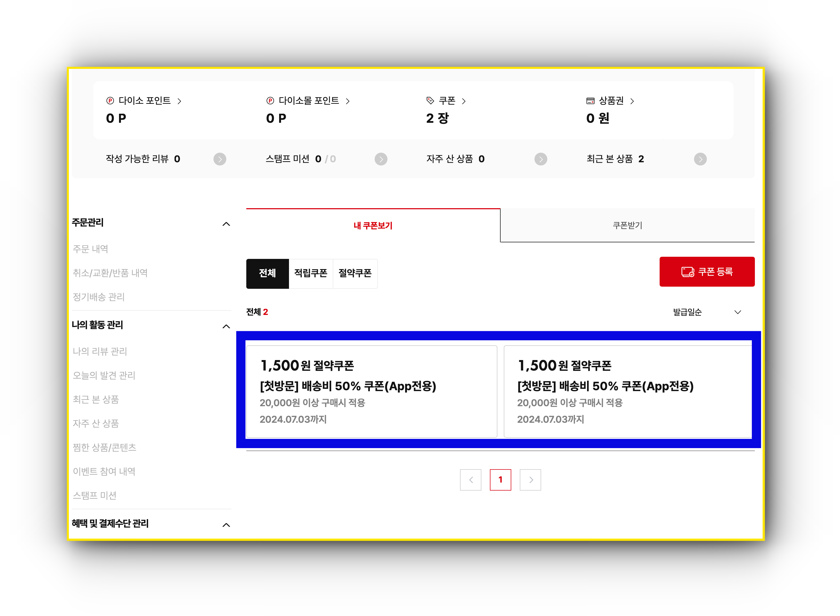This screenshot has width=840, height=616.
Task: Open the 상품권 card icon link
Action: (x=590, y=101)
